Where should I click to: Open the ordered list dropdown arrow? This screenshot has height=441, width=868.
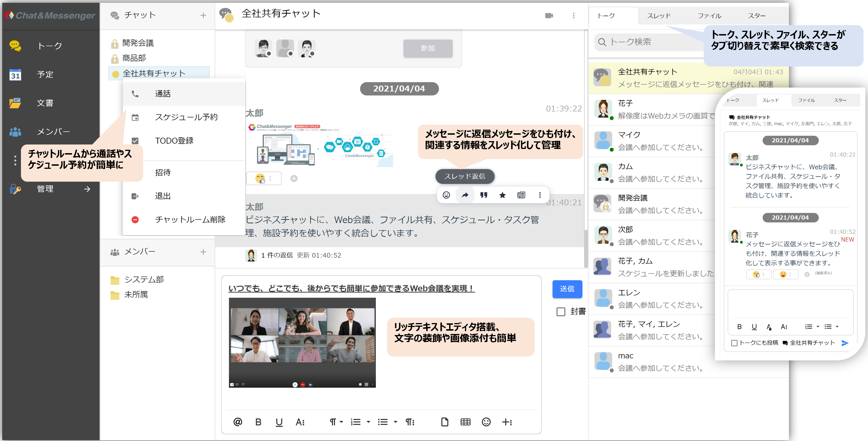point(368,422)
